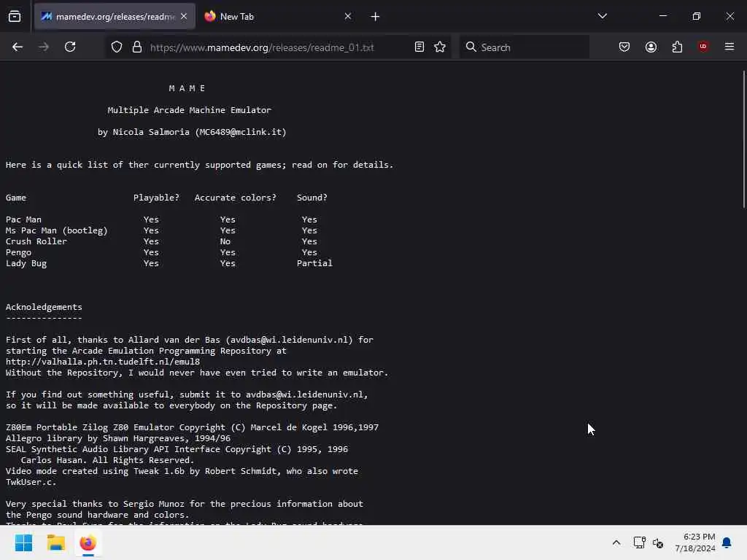Image resolution: width=747 pixels, height=560 pixels.
Task: Click the 'Acknoledgements' section heading
Action: [x=44, y=307]
